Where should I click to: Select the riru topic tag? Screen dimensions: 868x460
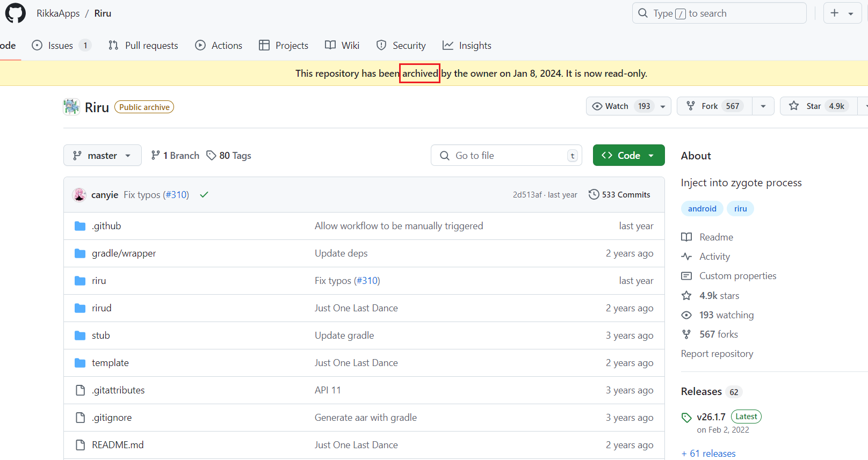741,209
